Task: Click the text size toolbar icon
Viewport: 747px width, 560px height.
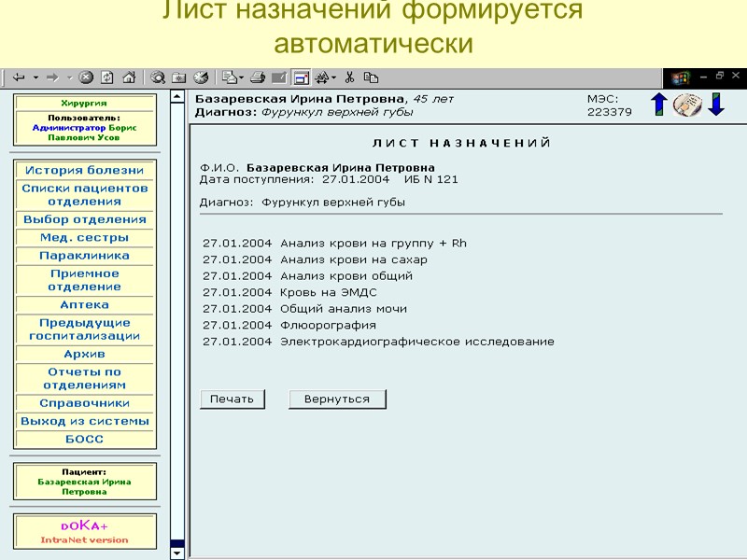Action: (x=322, y=77)
